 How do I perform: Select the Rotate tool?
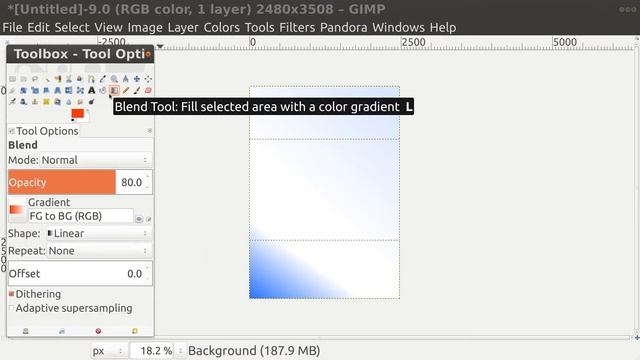[x=24, y=90]
